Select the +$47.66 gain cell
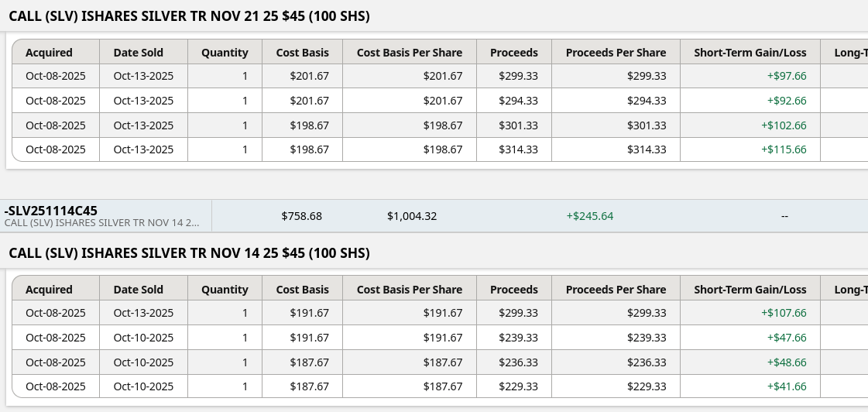Viewport: 868px width, 412px height. point(787,338)
